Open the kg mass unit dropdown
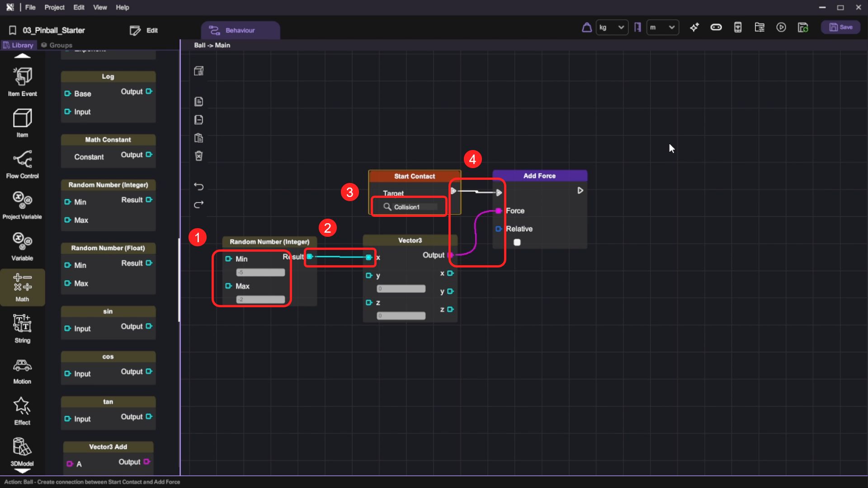868x488 pixels. 612,28
